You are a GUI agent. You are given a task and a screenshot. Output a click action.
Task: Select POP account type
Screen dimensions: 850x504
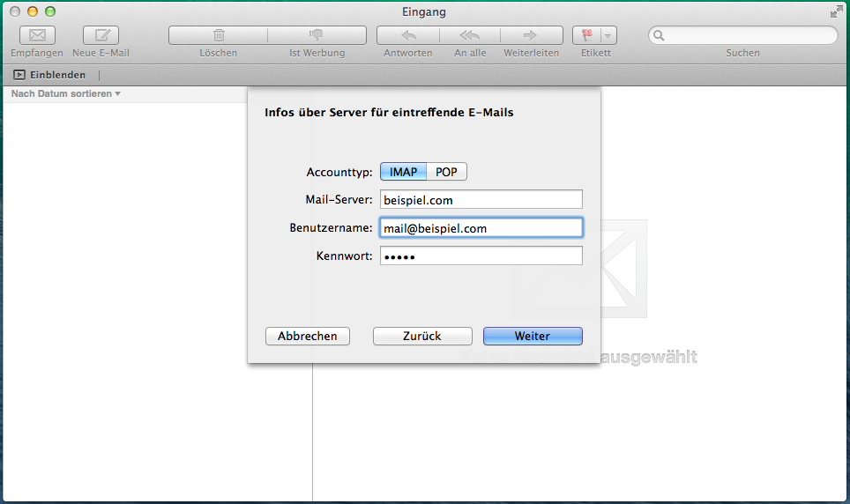point(447,172)
